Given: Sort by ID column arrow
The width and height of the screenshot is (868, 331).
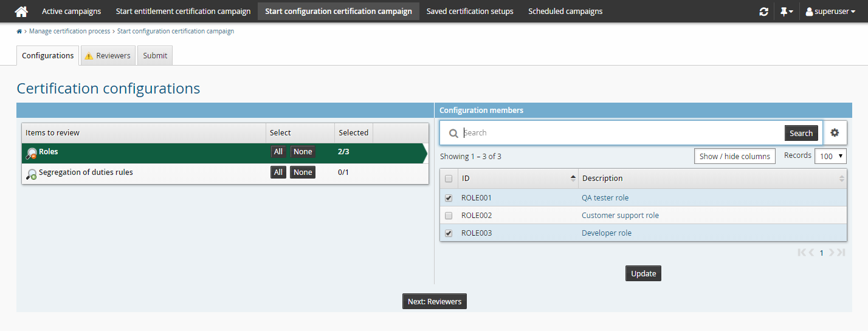Looking at the screenshot, I should [x=573, y=178].
